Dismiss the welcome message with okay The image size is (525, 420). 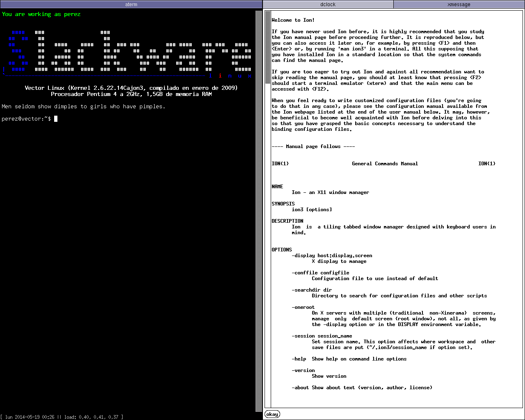(272, 414)
